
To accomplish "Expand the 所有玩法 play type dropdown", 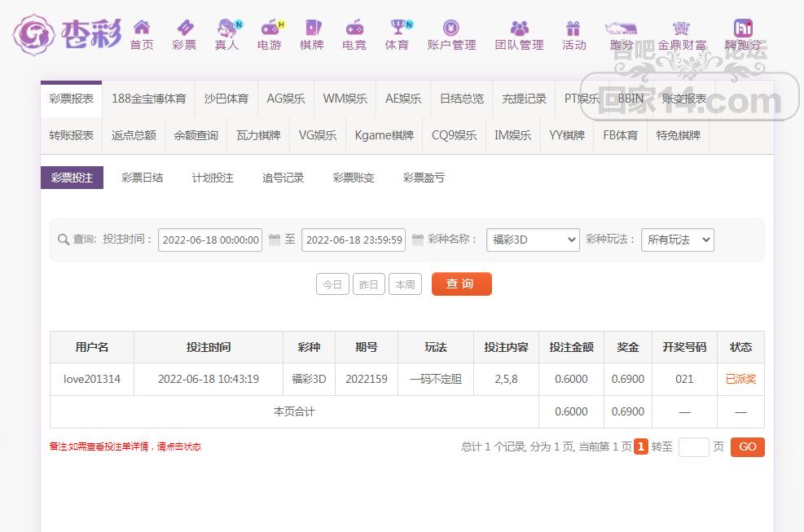I will tap(677, 240).
